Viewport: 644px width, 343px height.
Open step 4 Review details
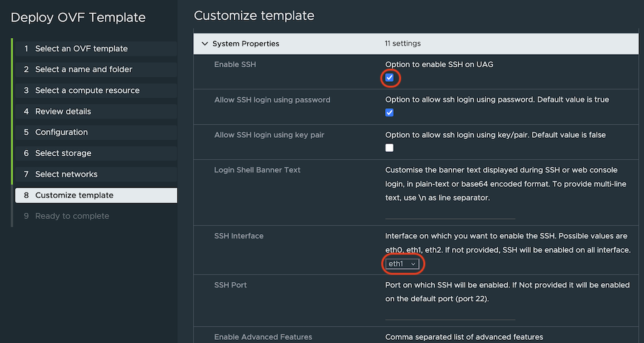click(63, 111)
